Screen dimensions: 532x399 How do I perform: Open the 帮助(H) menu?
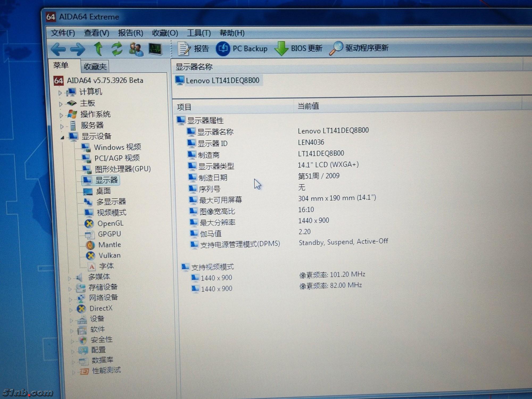pyautogui.click(x=232, y=33)
